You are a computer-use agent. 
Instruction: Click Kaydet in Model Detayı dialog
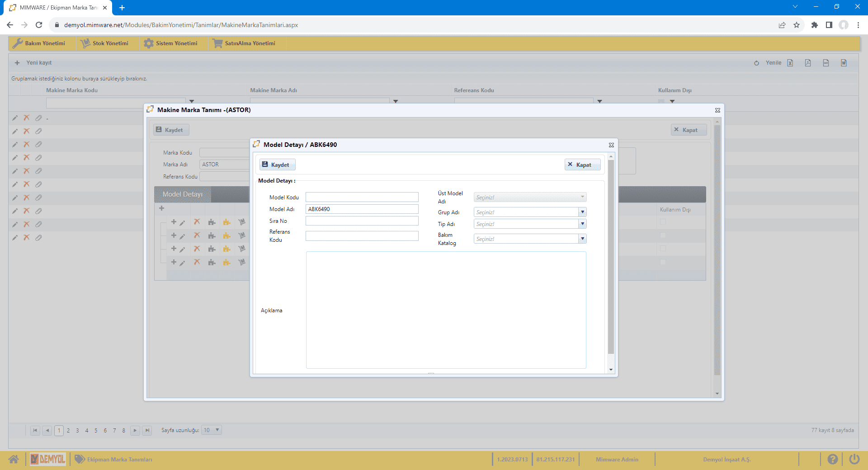click(x=277, y=165)
